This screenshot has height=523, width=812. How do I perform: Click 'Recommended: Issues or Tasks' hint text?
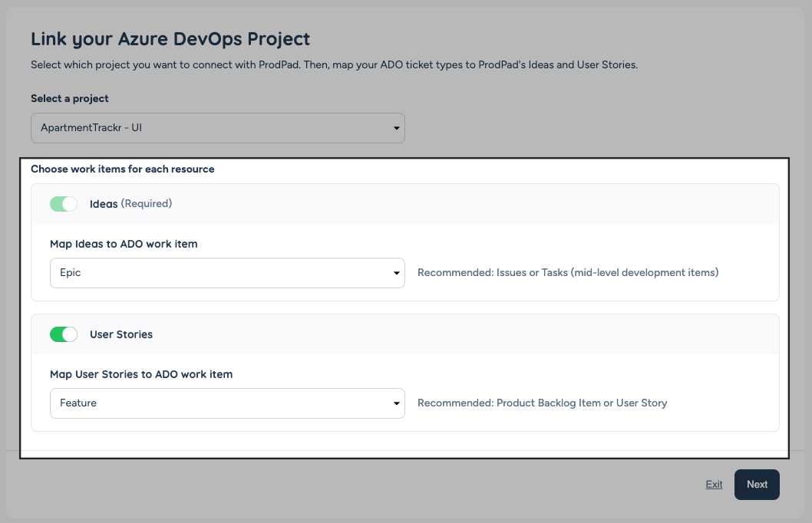[568, 273]
